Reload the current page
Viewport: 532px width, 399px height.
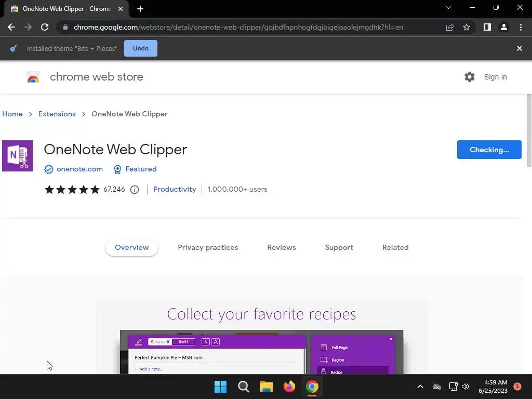45,27
